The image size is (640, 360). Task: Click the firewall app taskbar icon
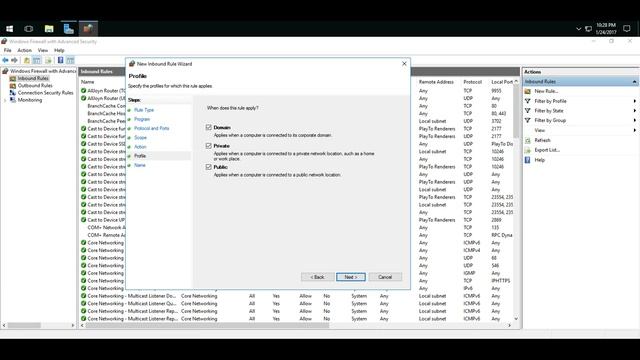(88, 29)
